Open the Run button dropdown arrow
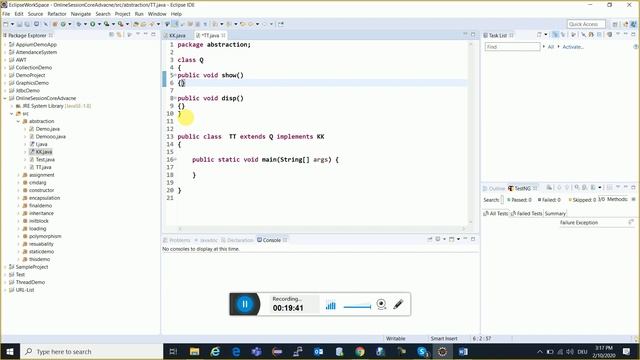The height and width of the screenshot is (360, 640). point(99,24)
